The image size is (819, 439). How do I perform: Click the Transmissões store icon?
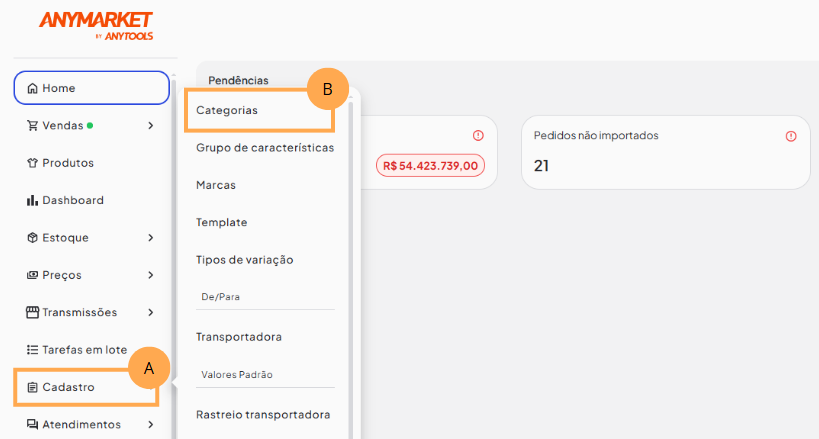(x=33, y=312)
